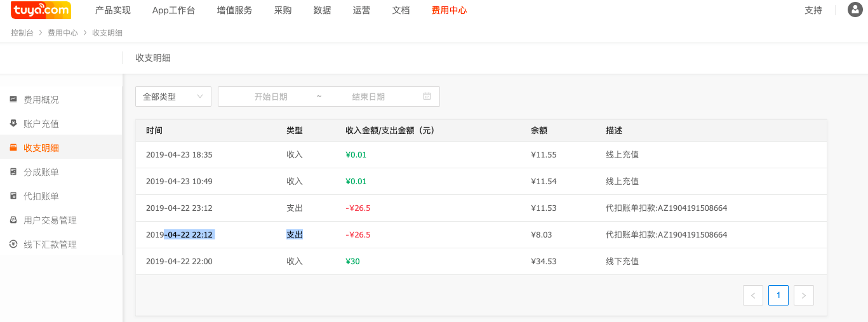
Task: Click the 结束日期 date field
Action: click(x=368, y=97)
